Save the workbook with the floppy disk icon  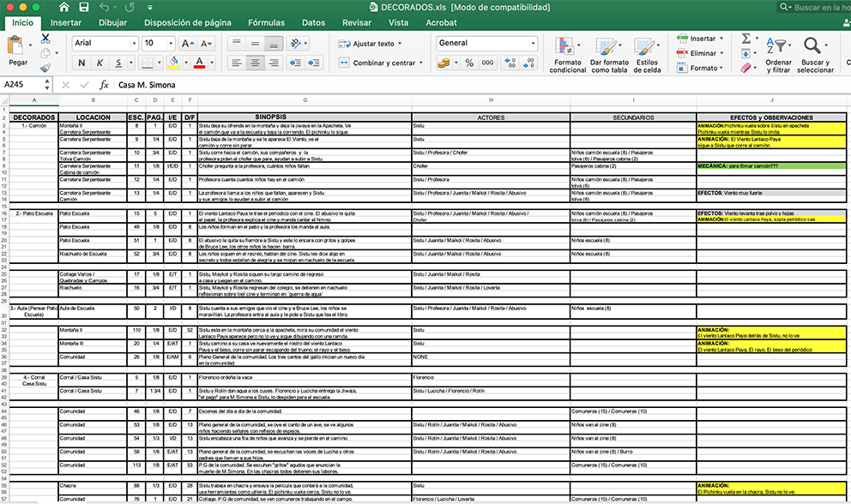tap(83, 7)
